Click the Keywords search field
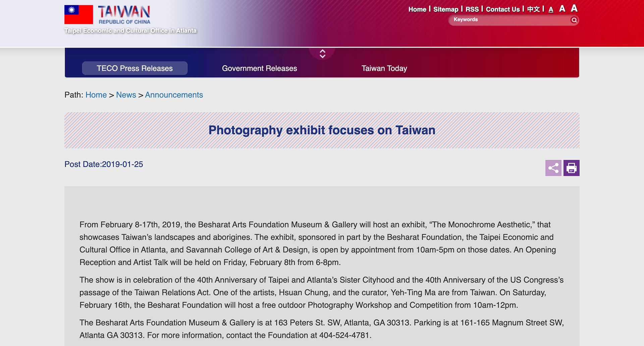 click(x=510, y=20)
